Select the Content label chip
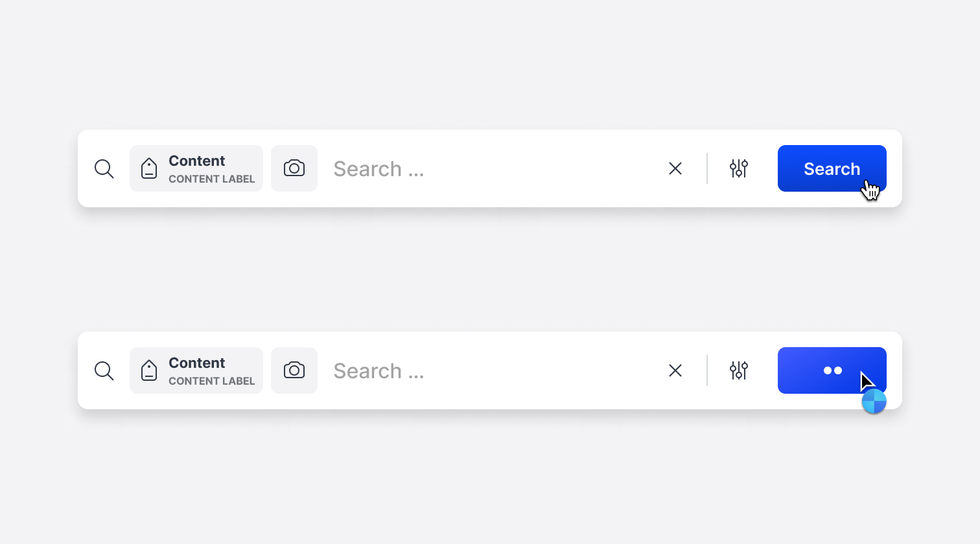Viewport: 980px width, 544px height. [x=196, y=168]
